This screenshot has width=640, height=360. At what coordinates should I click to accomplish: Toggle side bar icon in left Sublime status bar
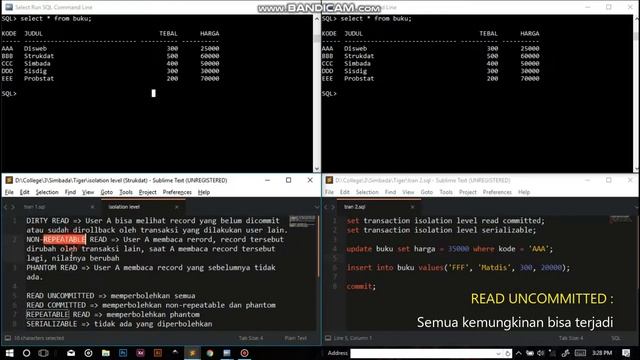coord(8,338)
